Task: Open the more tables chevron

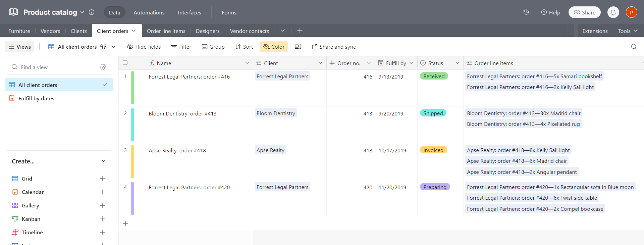Action: pyautogui.click(x=283, y=31)
